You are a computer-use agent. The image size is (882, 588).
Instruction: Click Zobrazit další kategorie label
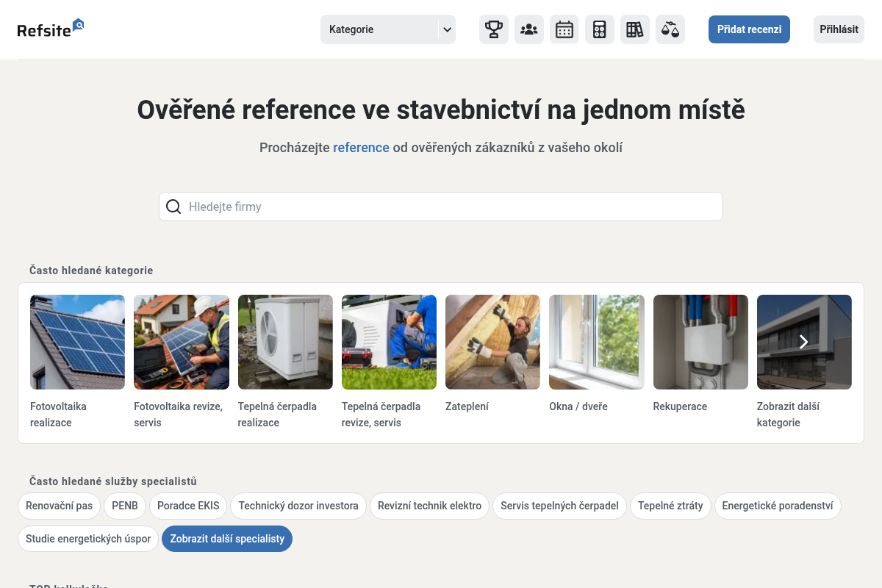(788, 415)
